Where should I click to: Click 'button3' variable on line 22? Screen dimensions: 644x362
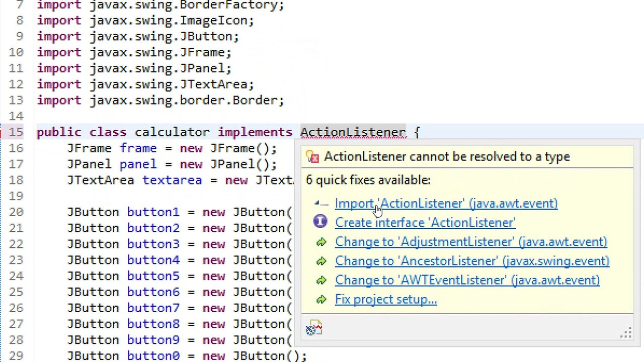(x=153, y=244)
